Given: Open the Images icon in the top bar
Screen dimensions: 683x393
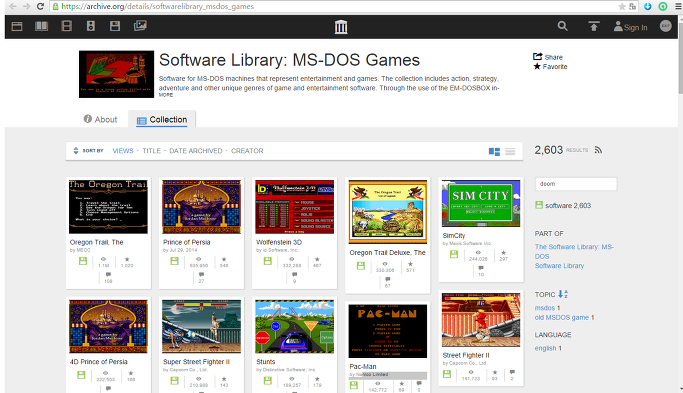Looking at the screenshot, I should pos(140,26).
